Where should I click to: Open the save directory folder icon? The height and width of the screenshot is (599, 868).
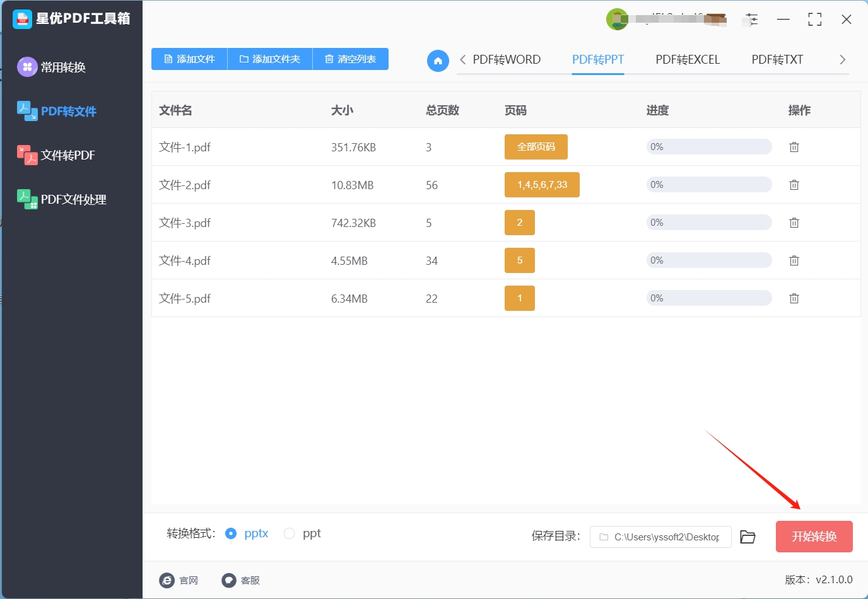pos(748,537)
